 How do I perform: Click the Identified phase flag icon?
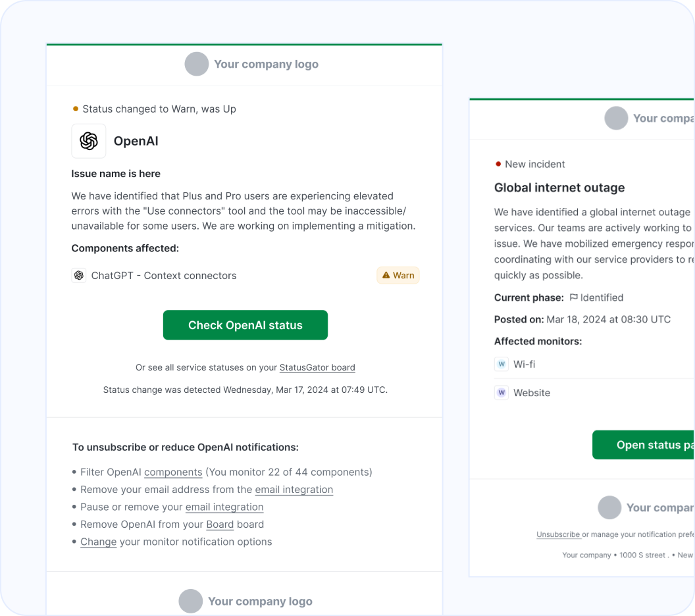coord(573,297)
